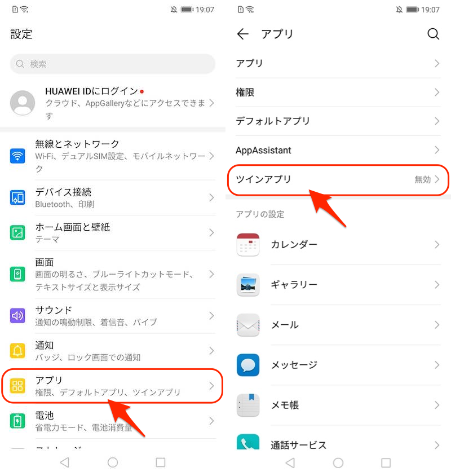Image resolution: width=451 pixels, height=476 pixels.
Task: Expand chevron next to 権限 row
Action: click(437, 92)
